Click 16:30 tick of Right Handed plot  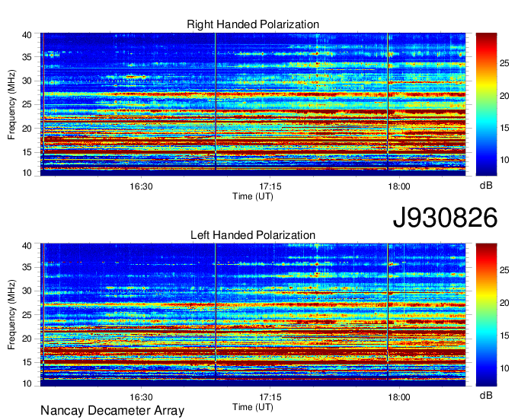point(142,186)
